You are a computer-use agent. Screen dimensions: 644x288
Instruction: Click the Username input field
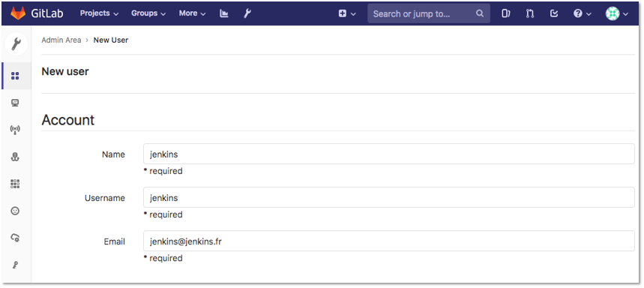(x=389, y=197)
